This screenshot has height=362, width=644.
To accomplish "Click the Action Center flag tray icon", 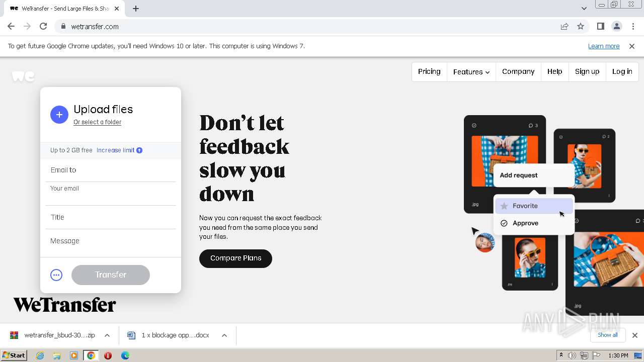I will click(596, 355).
